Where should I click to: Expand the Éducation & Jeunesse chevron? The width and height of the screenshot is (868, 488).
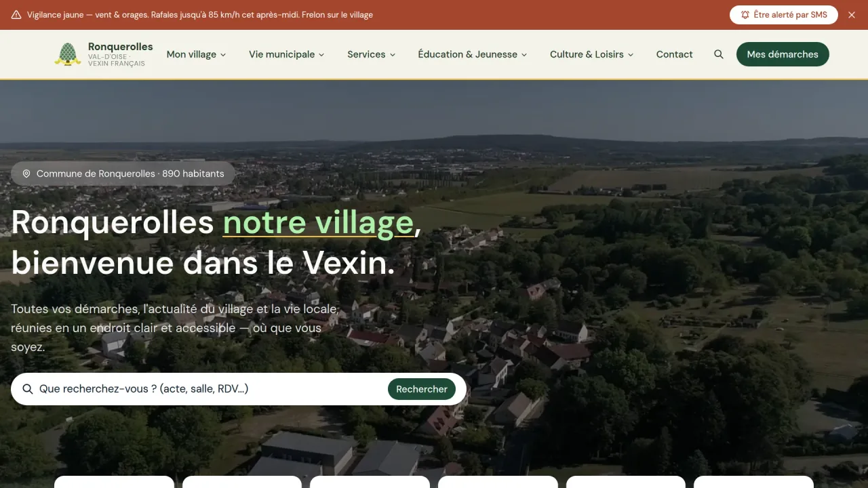(x=524, y=55)
